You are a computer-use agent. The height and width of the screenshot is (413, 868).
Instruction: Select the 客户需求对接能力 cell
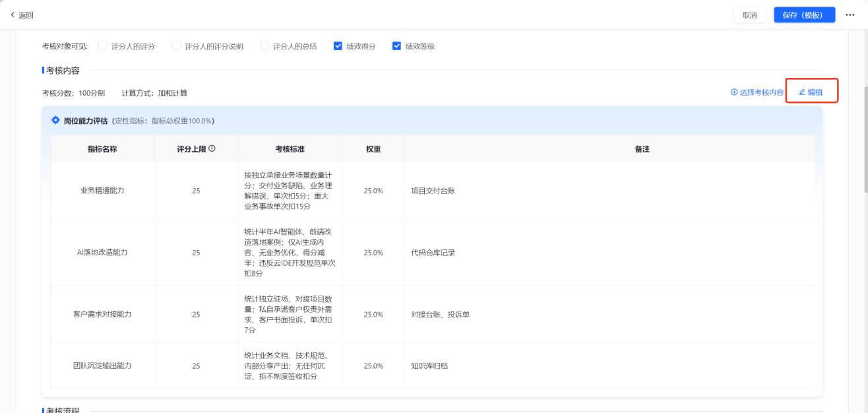click(x=102, y=314)
